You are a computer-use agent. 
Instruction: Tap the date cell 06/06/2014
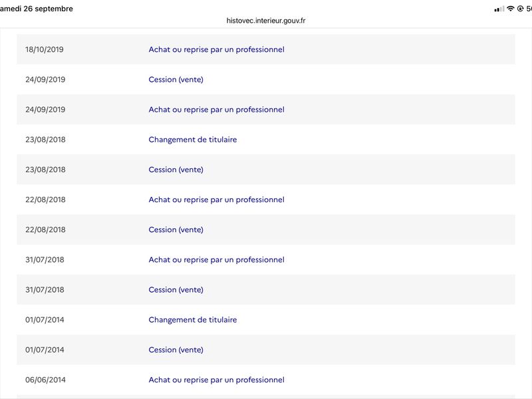pyautogui.click(x=45, y=380)
